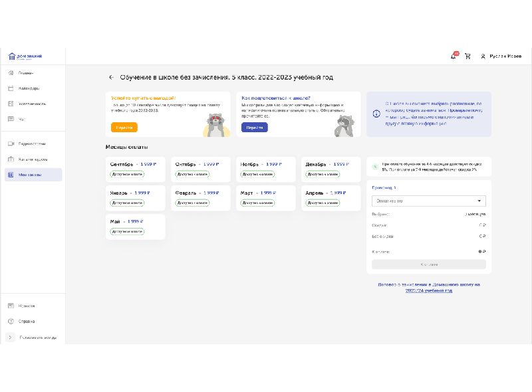532x392 pixels.
Task: Open the notifications bell in the header
Action: pyautogui.click(x=454, y=56)
